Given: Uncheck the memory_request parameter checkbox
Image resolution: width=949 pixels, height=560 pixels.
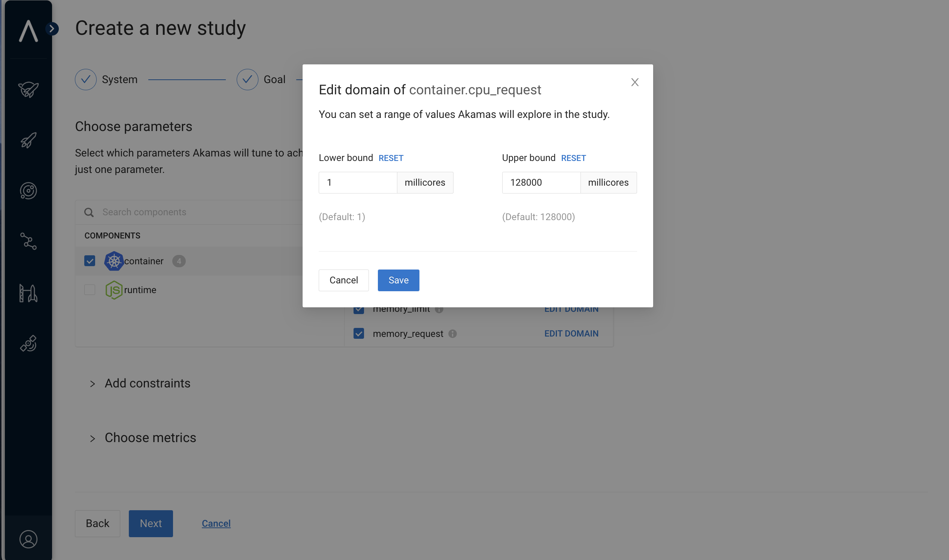Looking at the screenshot, I should coord(359,334).
